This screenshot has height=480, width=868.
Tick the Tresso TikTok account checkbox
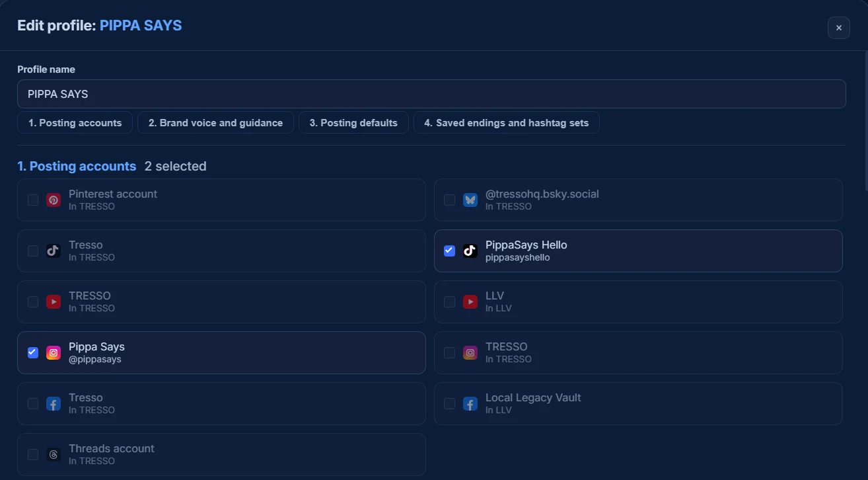pyautogui.click(x=33, y=251)
